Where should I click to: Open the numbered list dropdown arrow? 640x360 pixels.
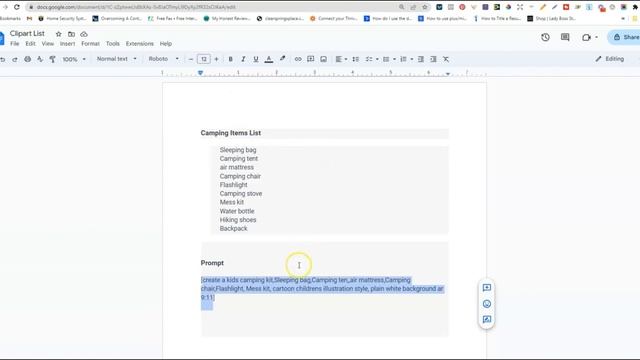click(x=411, y=59)
